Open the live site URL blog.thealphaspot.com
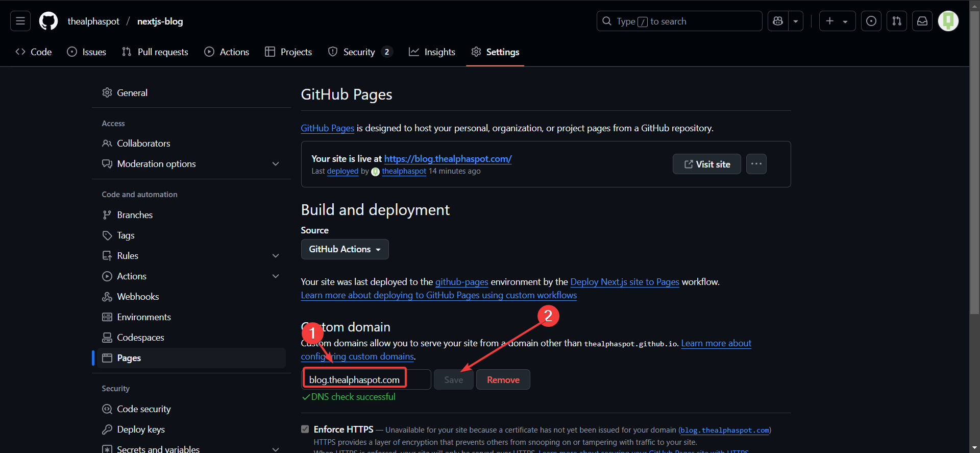Screen dimensions: 980x453 pyautogui.click(x=448, y=159)
